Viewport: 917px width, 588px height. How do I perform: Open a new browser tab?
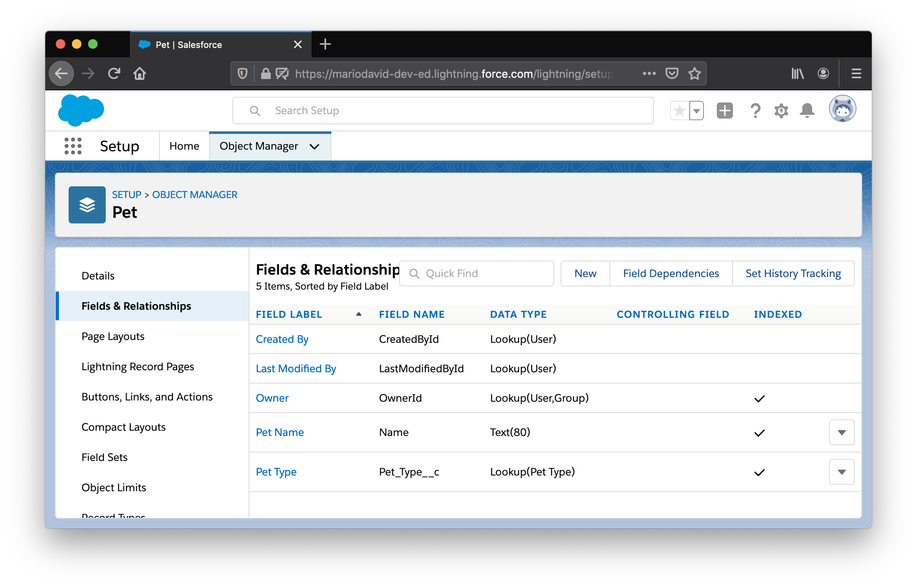point(325,44)
